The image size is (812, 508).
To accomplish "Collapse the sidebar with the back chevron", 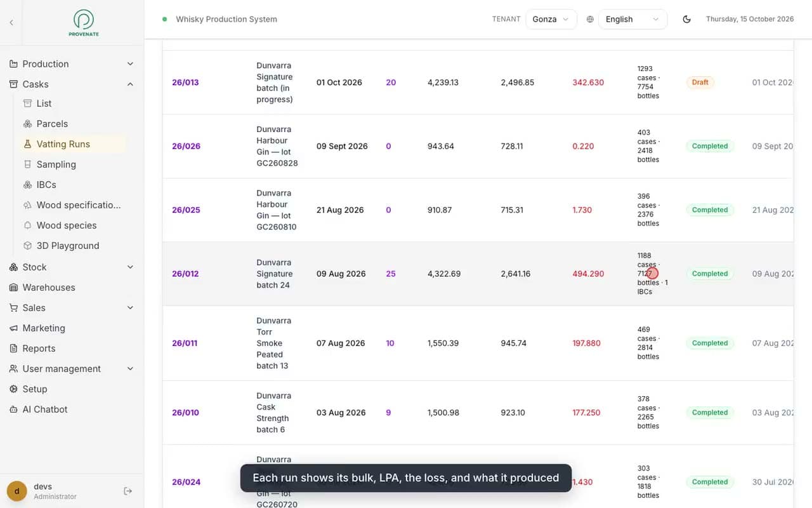I will click(11, 23).
